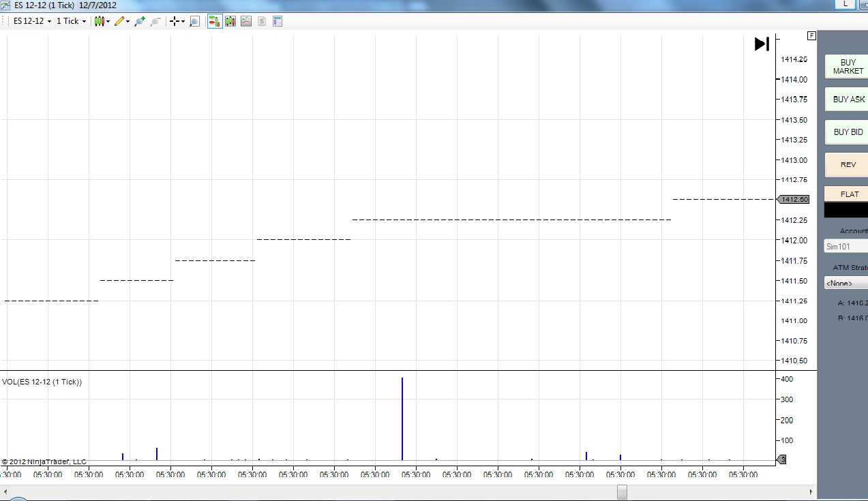The width and height of the screenshot is (868, 501).
Task: Click the VOL(ES 12-12 (1 Tick)) label
Action: point(42,382)
